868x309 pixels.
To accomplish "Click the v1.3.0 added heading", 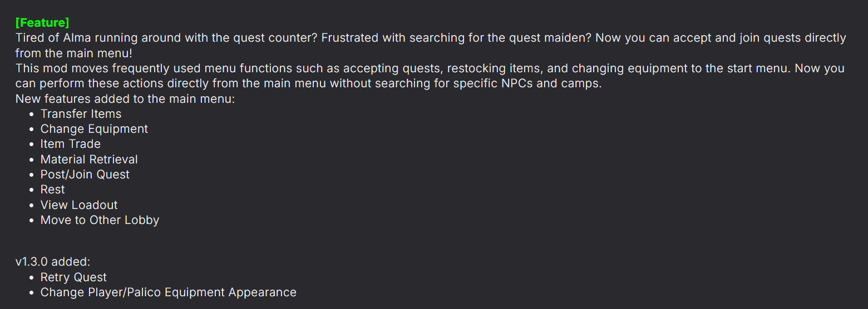I will click(x=53, y=262).
